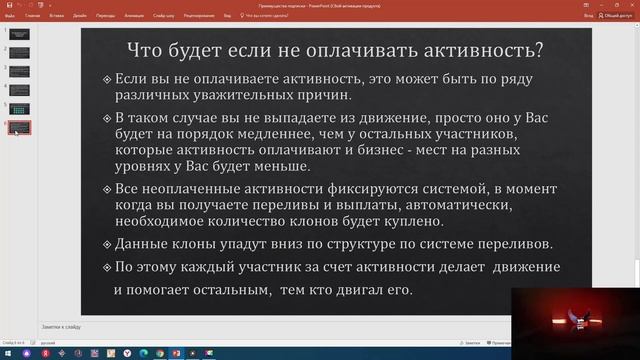Select slide 3 thumbnail
The image size is (640, 360).
(x=19, y=72)
